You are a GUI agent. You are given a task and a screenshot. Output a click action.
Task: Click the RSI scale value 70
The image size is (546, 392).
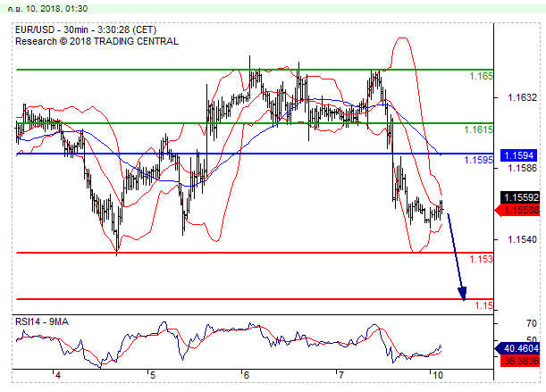point(532,324)
